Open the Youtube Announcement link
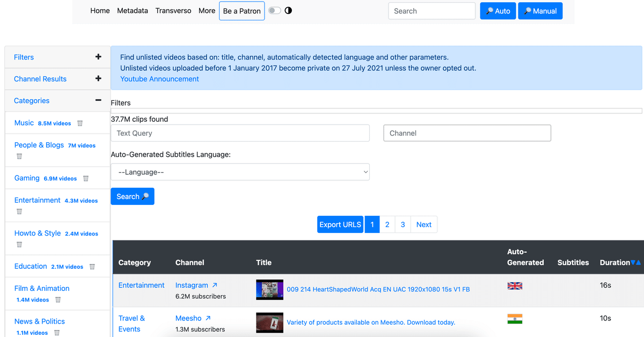This screenshot has height=337, width=644. point(159,79)
